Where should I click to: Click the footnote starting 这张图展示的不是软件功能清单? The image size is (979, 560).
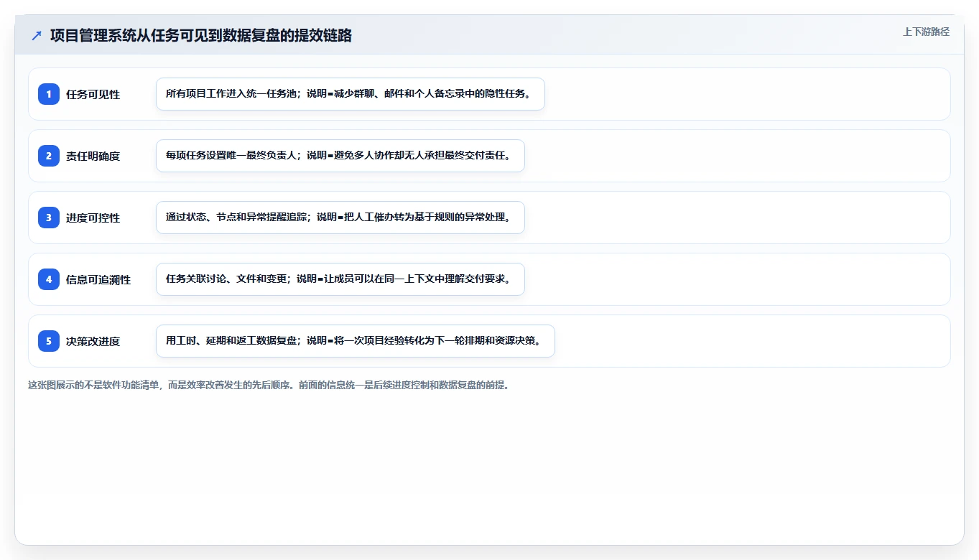(x=269, y=385)
